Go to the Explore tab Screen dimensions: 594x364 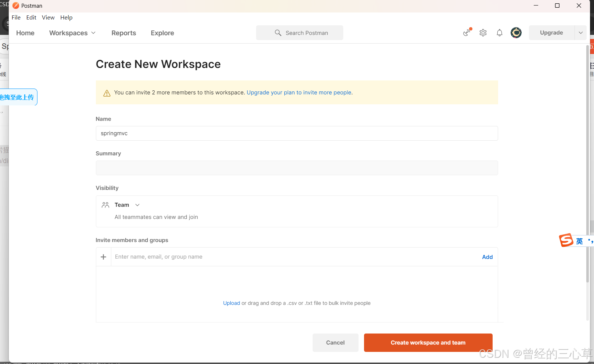tap(162, 33)
